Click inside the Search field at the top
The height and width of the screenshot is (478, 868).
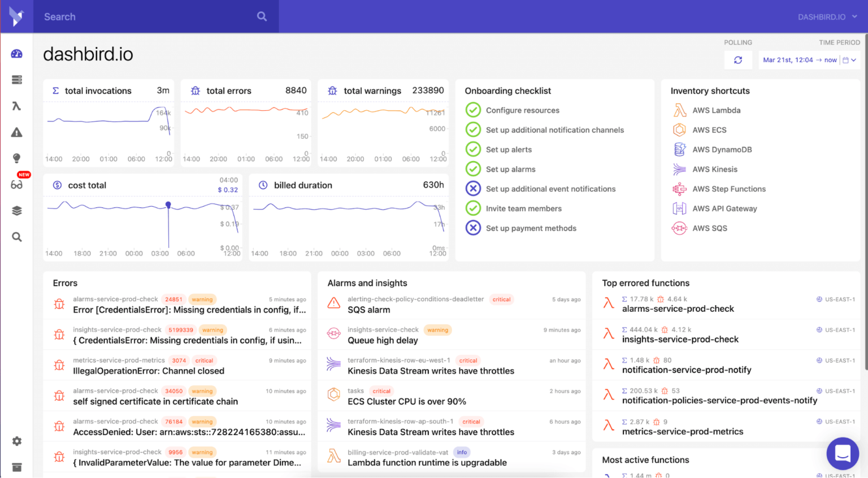point(141,16)
